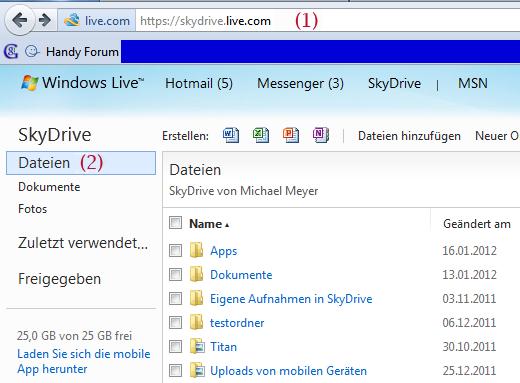The width and height of the screenshot is (520, 383).
Task: Sort files by the Name column
Action: click(209, 224)
